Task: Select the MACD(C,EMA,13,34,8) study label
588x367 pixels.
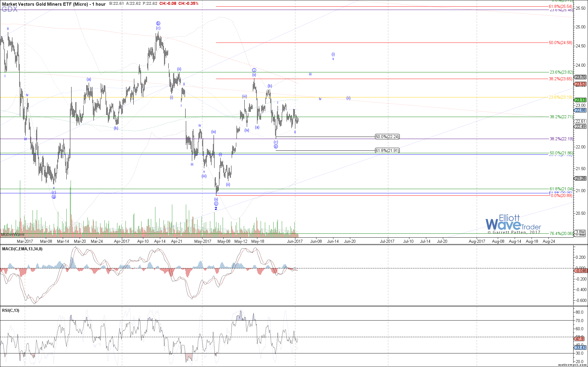Action: click(22, 249)
